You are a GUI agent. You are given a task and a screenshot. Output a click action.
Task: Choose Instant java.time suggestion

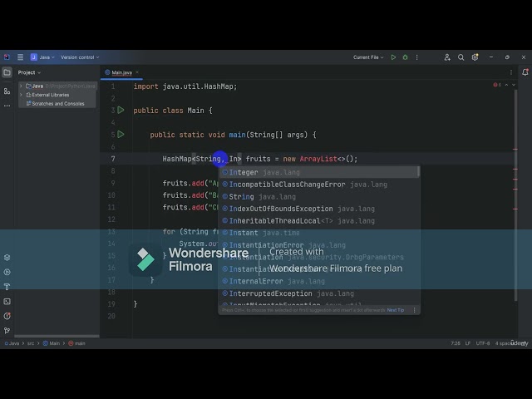pyautogui.click(x=319, y=233)
